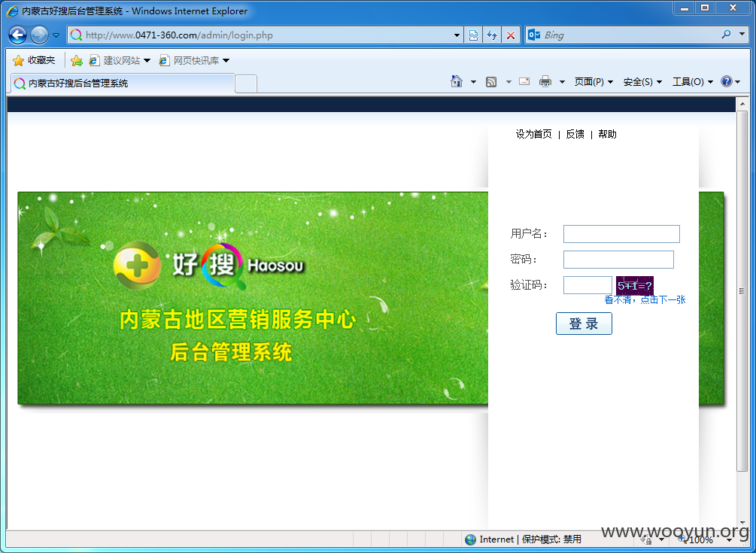Click the address bar URL field
The height and width of the screenshot is (553, 756).
[x=260, y=35]
